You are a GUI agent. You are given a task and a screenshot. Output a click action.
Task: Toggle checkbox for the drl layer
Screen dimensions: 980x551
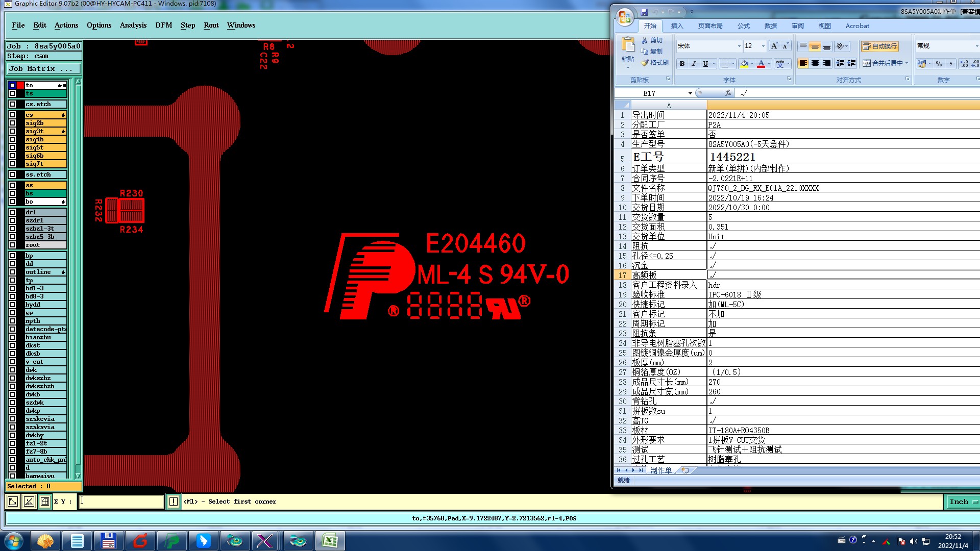point(12,212)
